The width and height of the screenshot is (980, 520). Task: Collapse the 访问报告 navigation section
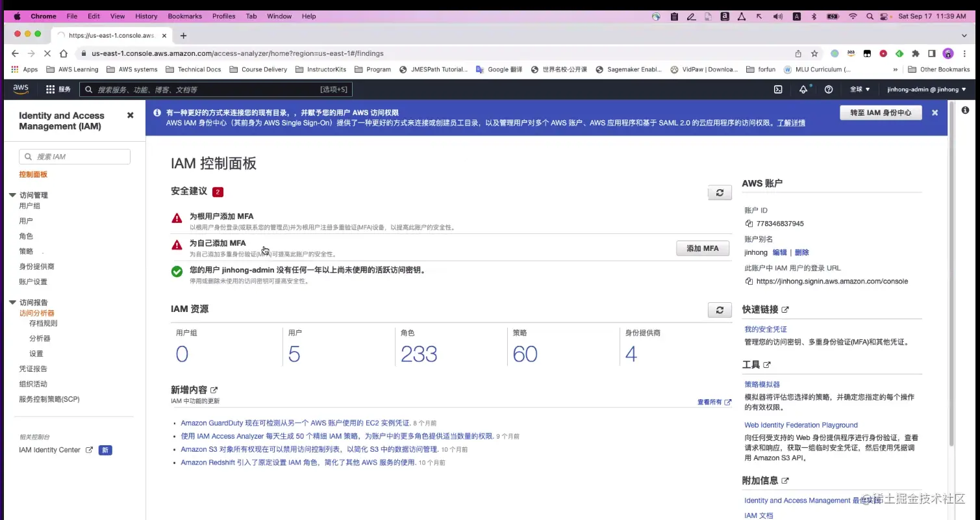tap(13, 302)
